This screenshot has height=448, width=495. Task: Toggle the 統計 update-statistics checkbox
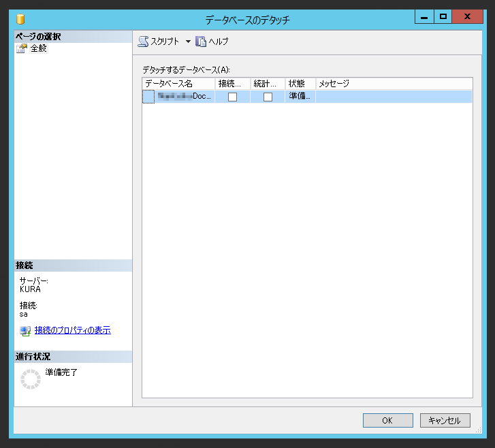[x=268, y=97]
